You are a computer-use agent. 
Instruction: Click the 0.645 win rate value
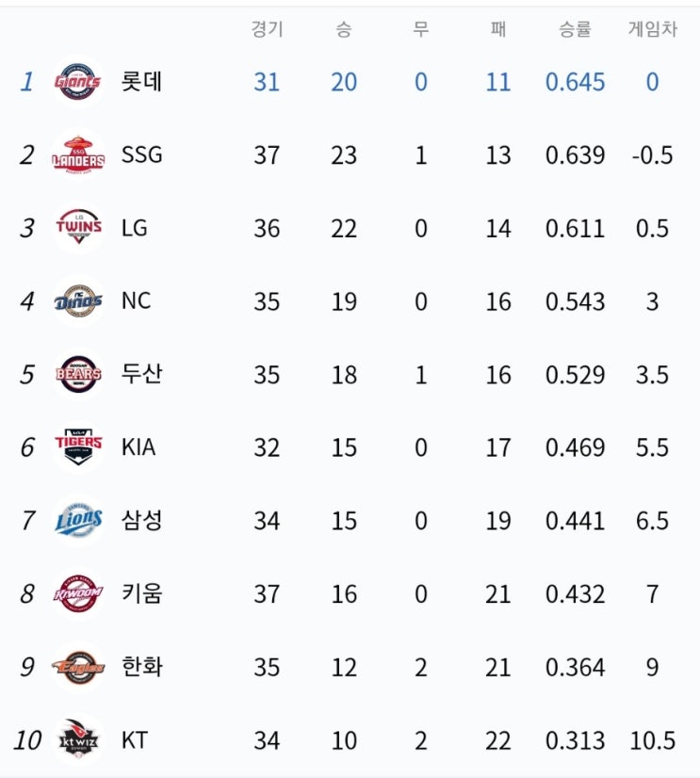(x=575, y=82)
